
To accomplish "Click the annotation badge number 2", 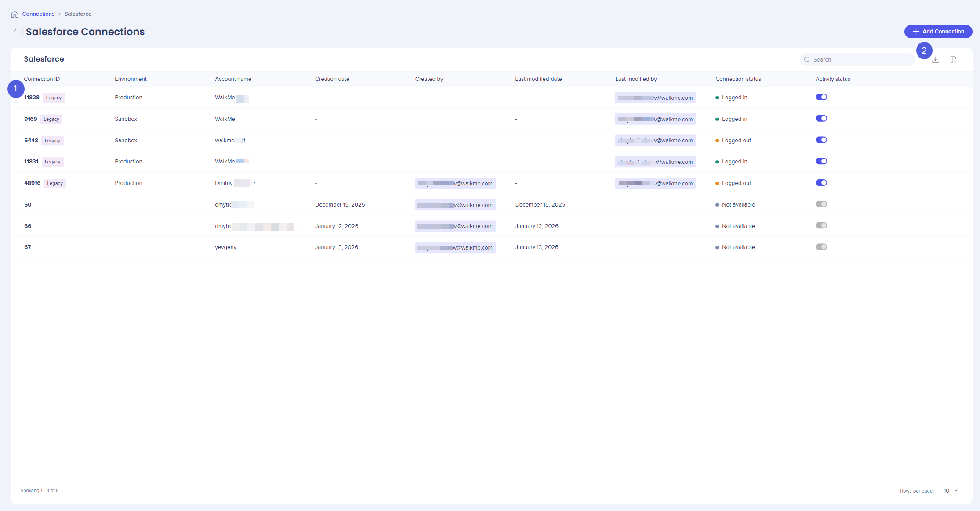I will (x=924, y=51).
